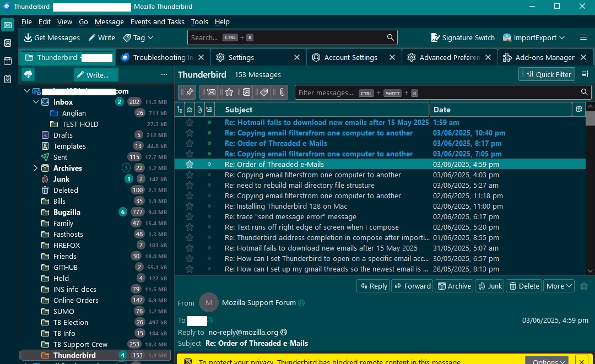Viewport: 595px width, 364px height.
Task: Toggle the pin keep-filters button
Action: pos(189,93)
